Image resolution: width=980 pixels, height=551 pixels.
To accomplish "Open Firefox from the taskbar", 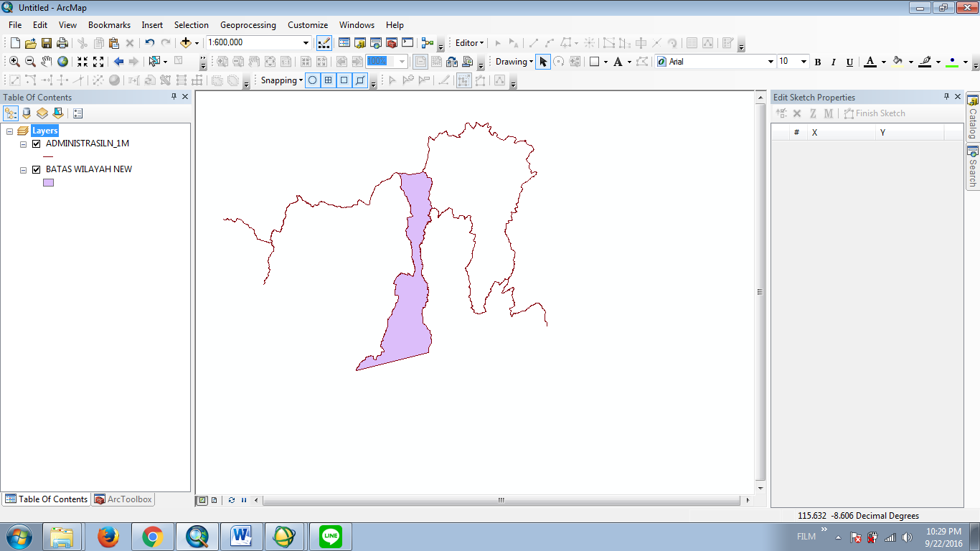I will 108,537.
